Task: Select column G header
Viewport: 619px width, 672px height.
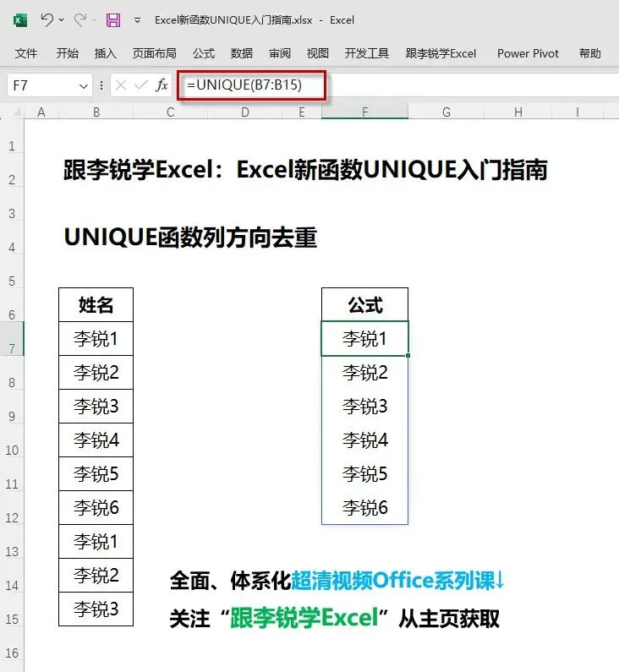Action: coord(446,112)
